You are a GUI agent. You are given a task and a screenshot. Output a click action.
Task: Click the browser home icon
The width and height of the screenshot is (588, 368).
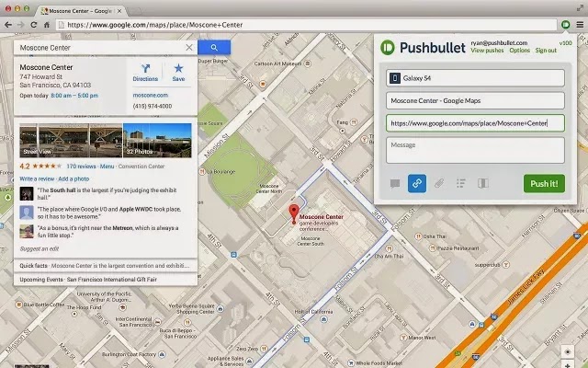[47, 25]
